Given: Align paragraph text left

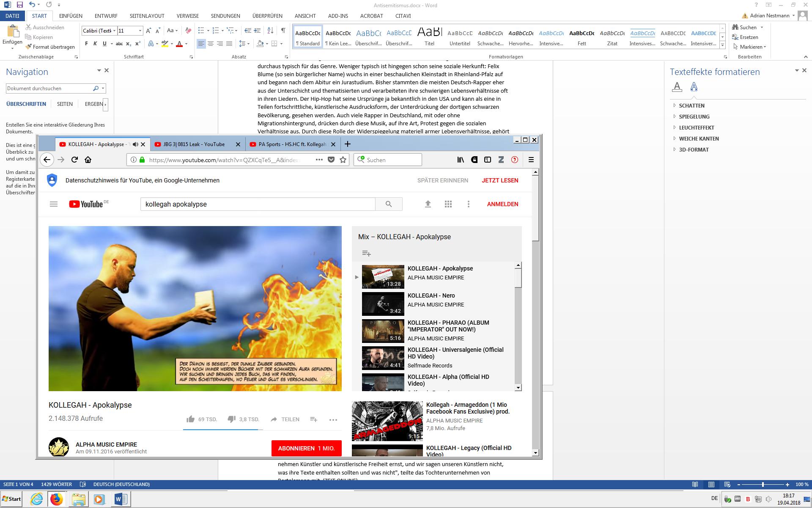Looking at the screenshot, I should (201, 44).
